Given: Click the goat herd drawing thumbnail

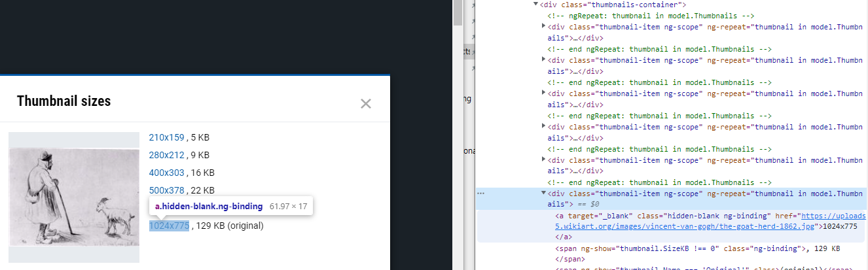Looking at the screenshot, I should coord(74,197).
